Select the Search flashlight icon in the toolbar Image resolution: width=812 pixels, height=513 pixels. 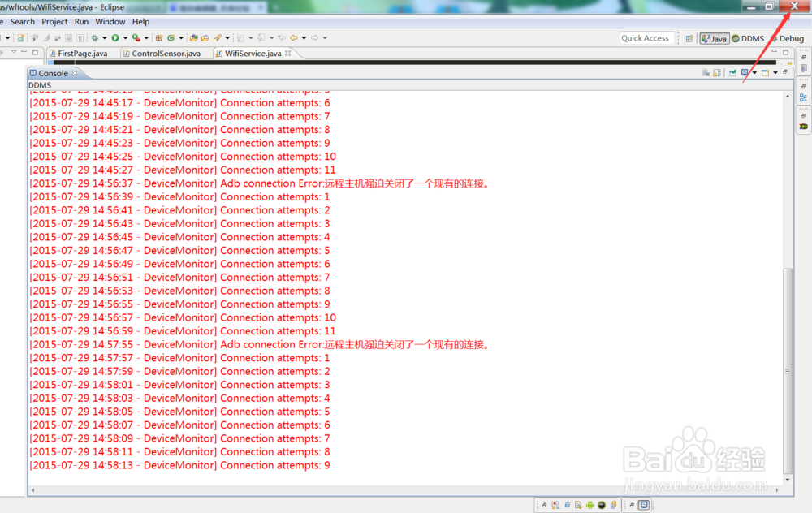(x=218, y=37)
